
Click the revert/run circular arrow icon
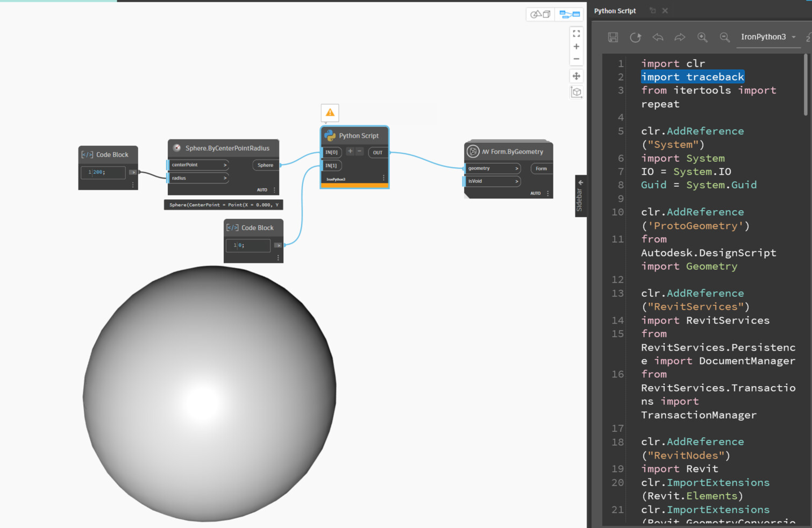(x=636, y=37)
